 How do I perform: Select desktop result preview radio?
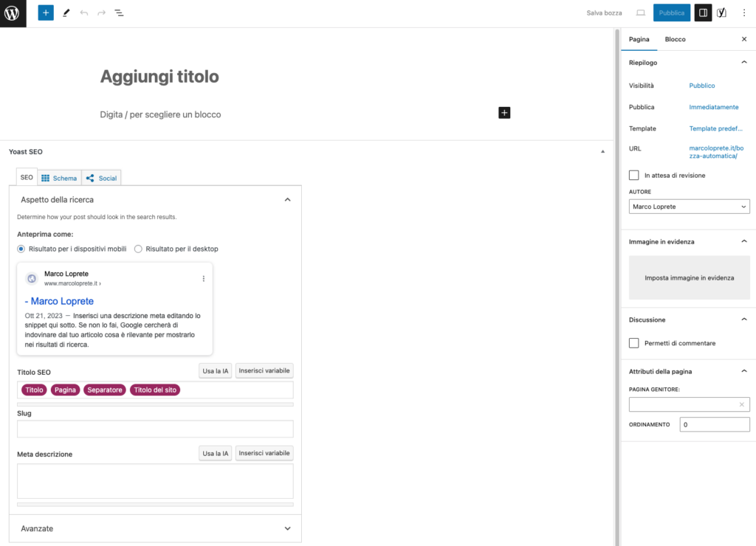point(138,249)
